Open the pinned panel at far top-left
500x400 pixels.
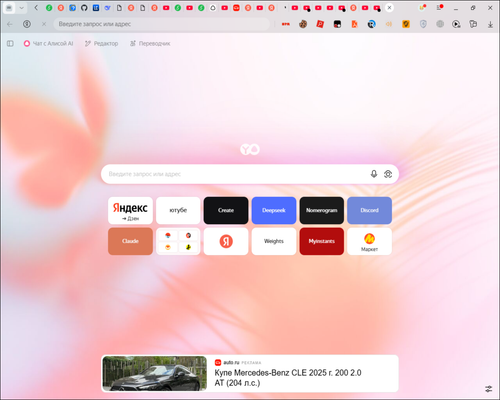click(9, 8)
